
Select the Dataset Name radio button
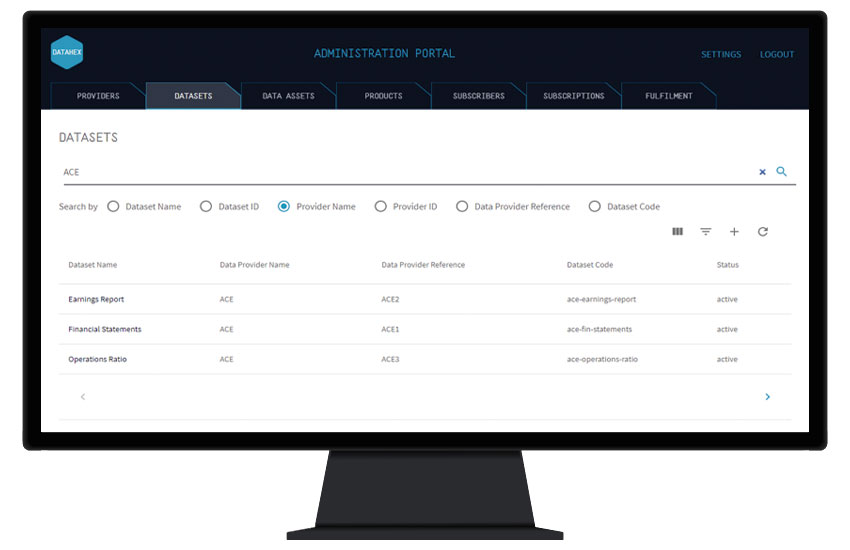tap(113, 206)
